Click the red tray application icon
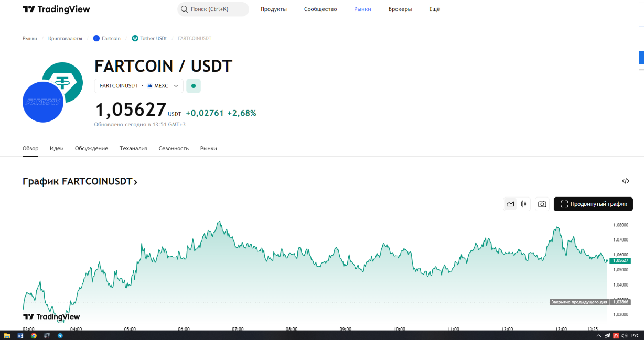 616,335
